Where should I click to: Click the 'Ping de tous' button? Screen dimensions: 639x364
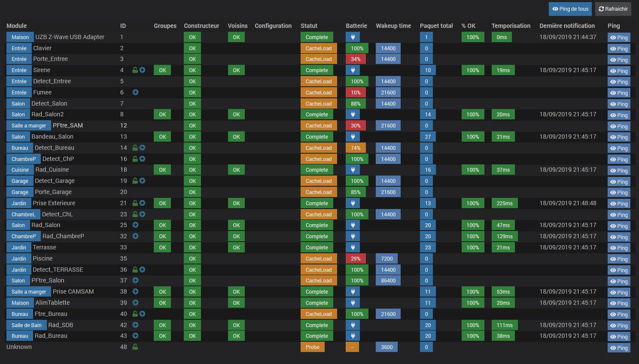570,9
